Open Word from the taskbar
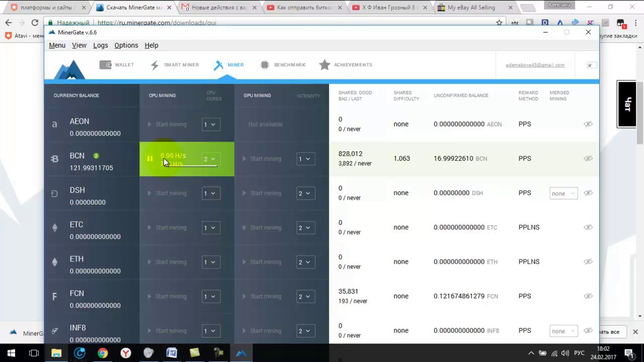The image size is (644, 362). (172, 353)
